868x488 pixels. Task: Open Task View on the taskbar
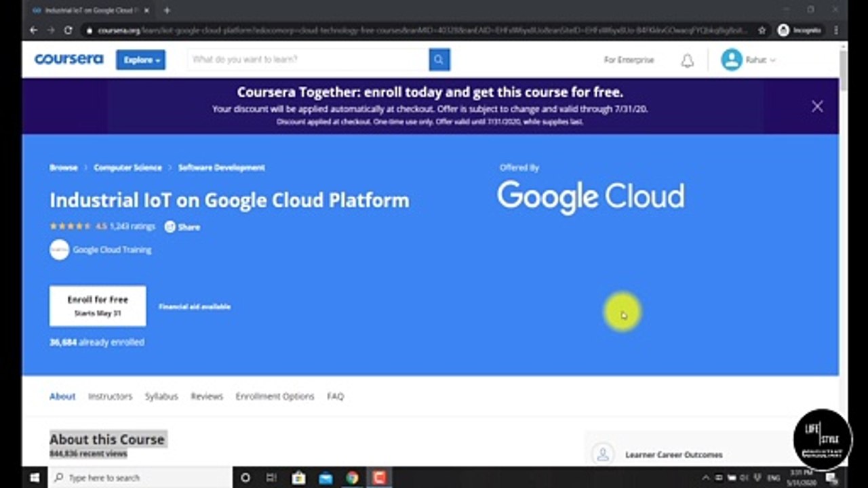click(x=271, y=478)
